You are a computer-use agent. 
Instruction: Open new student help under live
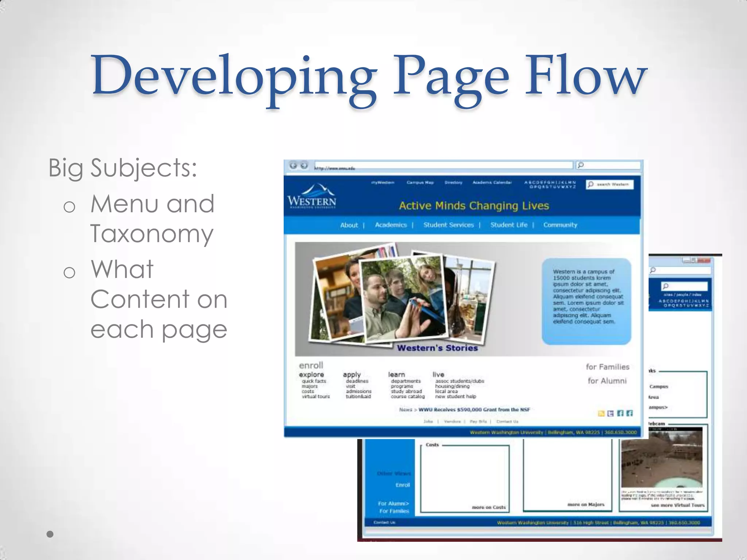coord(456,396)
